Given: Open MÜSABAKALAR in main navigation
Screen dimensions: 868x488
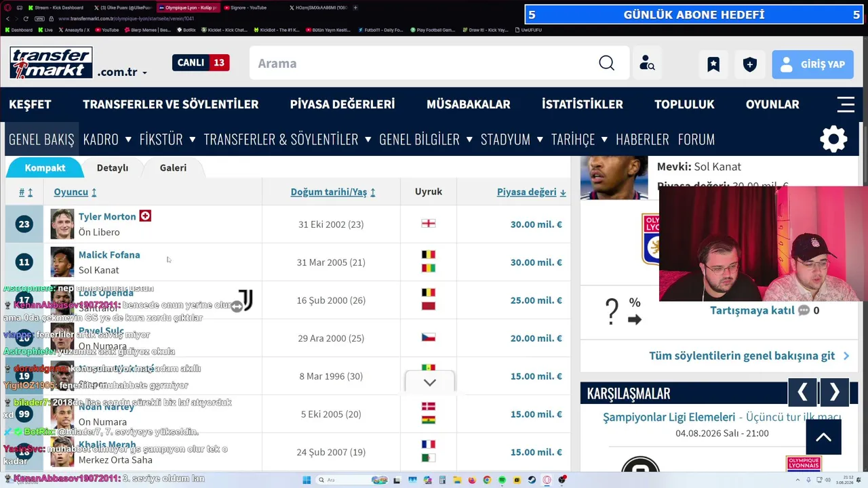Looking at the screenshot, I should (x=469, y=104).
